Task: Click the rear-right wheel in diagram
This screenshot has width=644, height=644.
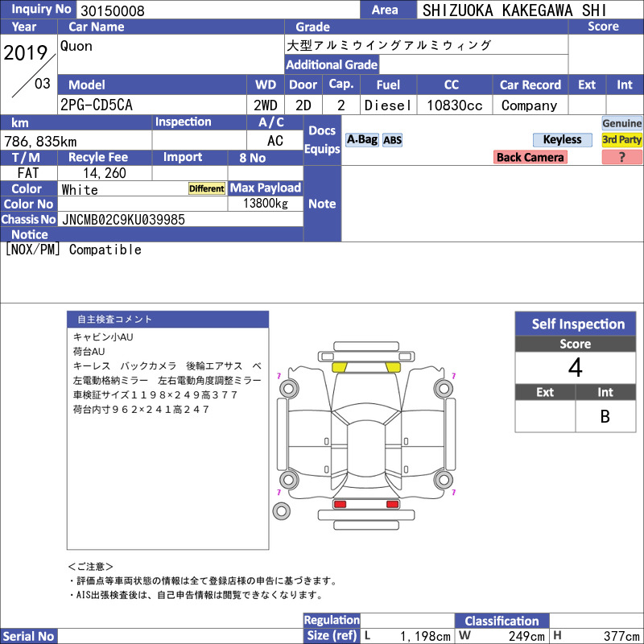Action: coord(444,479)
